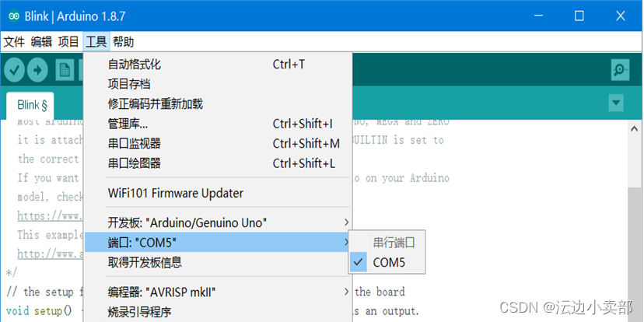Choose 修正编码并重新加载 menu item

(218, 104)
